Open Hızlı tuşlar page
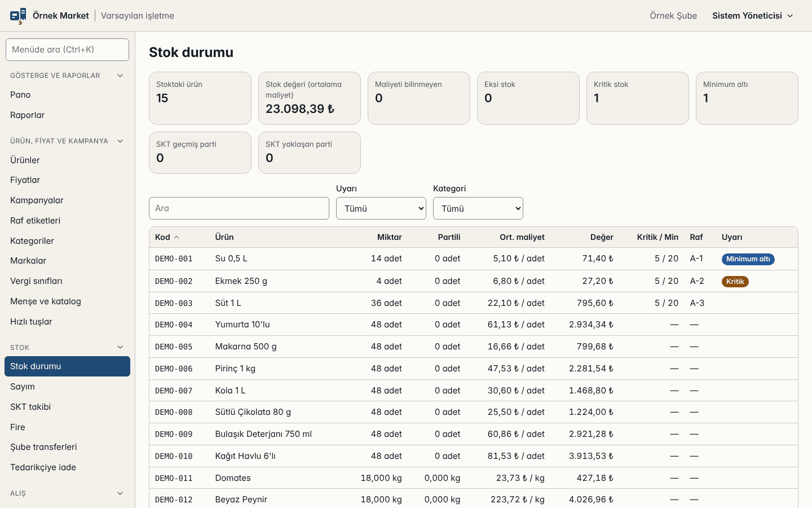812x508 pixels. coord(67,322)
